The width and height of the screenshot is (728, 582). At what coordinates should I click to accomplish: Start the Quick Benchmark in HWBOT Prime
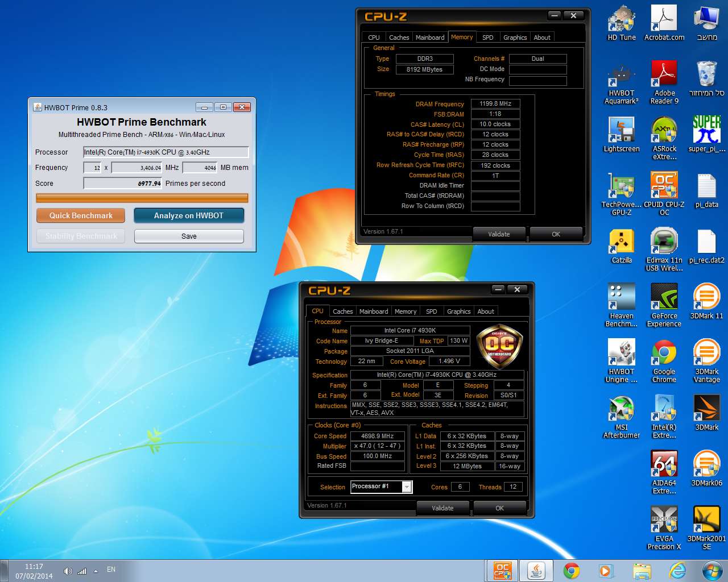coord(81,215)
